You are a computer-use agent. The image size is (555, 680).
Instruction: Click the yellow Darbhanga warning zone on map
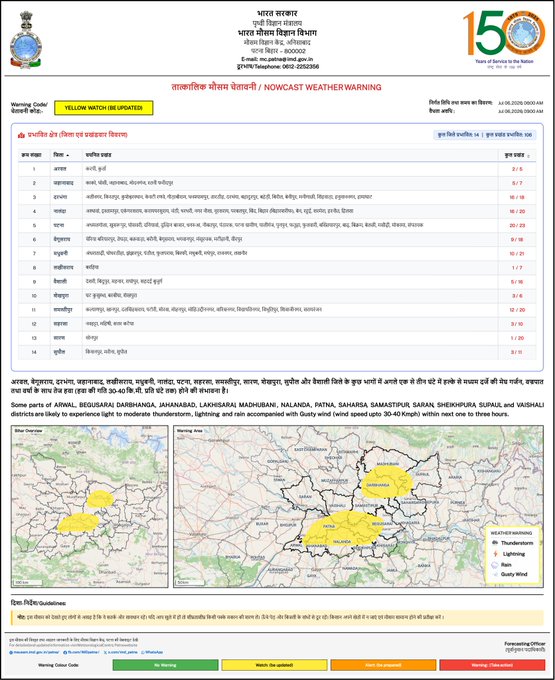[x=387, y=481]
